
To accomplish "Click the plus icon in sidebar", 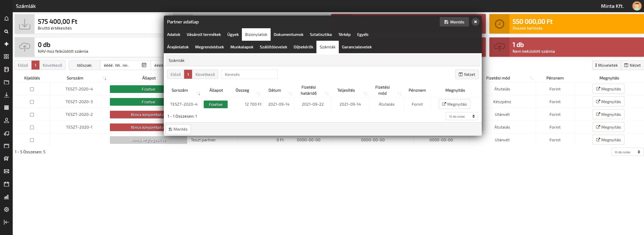I will pyautogui.click(x=6, y=44).
